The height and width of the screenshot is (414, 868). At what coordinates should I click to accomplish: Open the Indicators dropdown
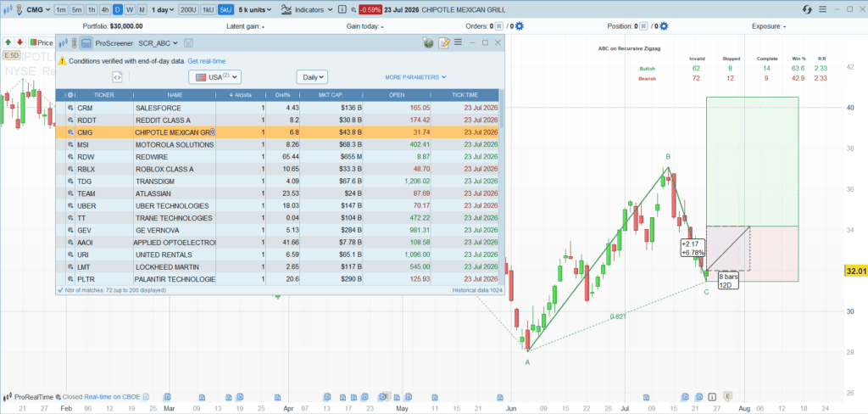[x=314, y=10]
